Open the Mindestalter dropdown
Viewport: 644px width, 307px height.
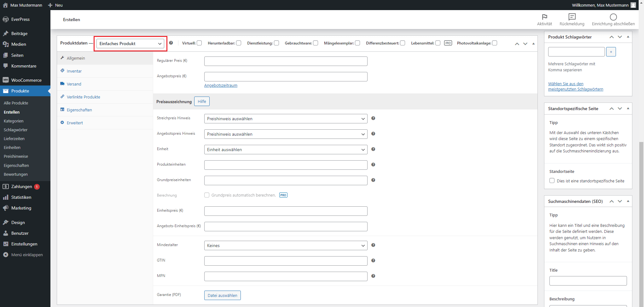pyautogui.click(x=286, y=245)
